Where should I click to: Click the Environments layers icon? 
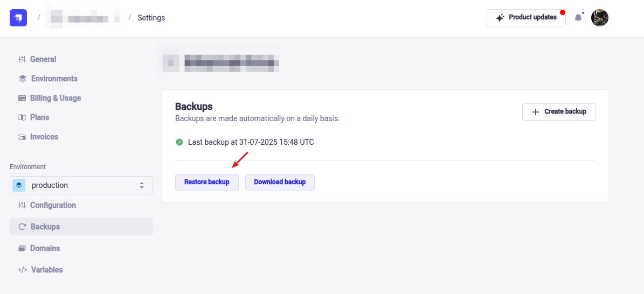click(23, 79)
